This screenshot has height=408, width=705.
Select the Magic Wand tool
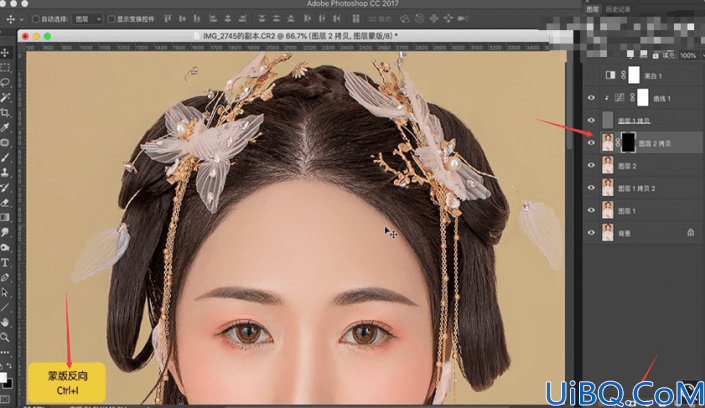pyautogui.click(x=5, y=98)
